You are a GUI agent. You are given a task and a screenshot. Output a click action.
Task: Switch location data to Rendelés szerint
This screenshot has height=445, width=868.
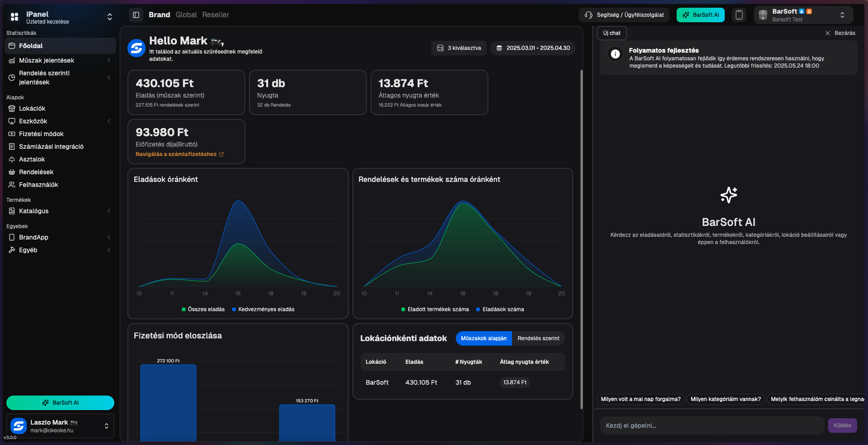(538, 338)
